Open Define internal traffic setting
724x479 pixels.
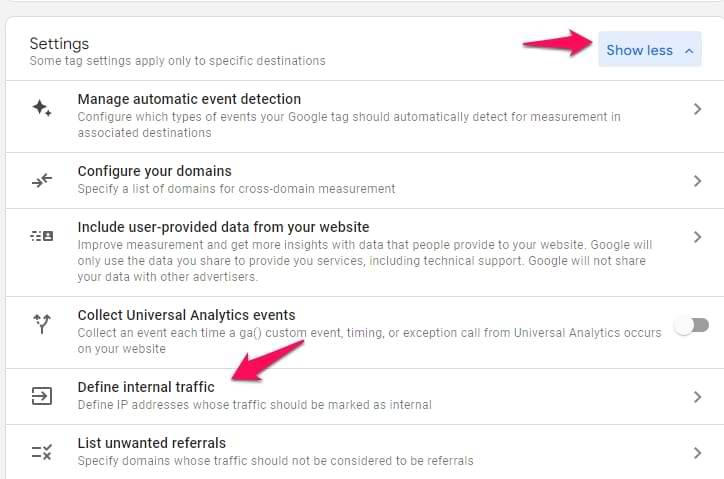pyautogui.click(x=146, y=387)
